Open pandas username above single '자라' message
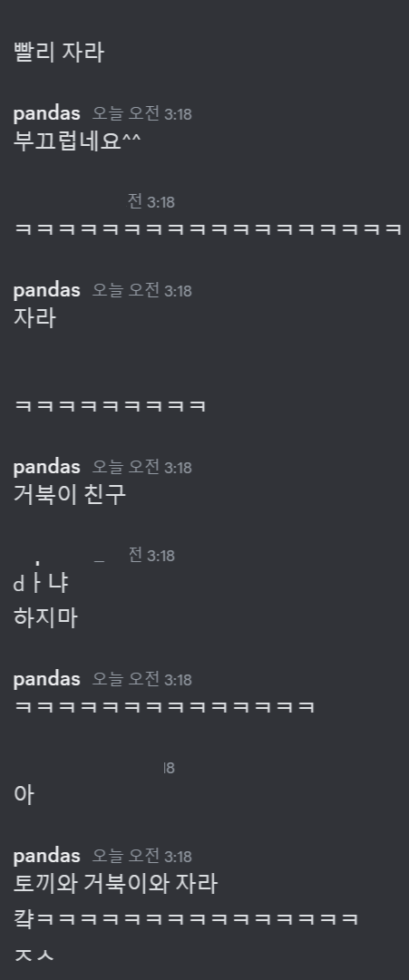This screenshot has height=980, width=409. 47,291
